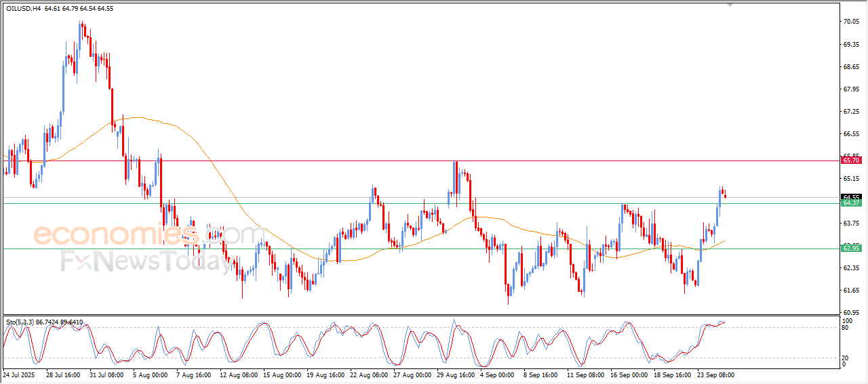Click the 24 Jul 2025 date label

click(x=20, y=375)
